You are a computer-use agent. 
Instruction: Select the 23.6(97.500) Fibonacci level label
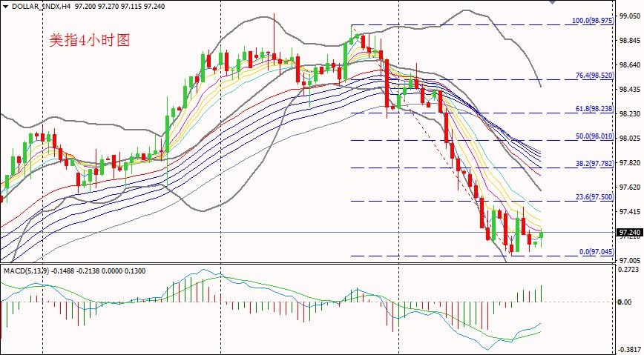(594, 197)
